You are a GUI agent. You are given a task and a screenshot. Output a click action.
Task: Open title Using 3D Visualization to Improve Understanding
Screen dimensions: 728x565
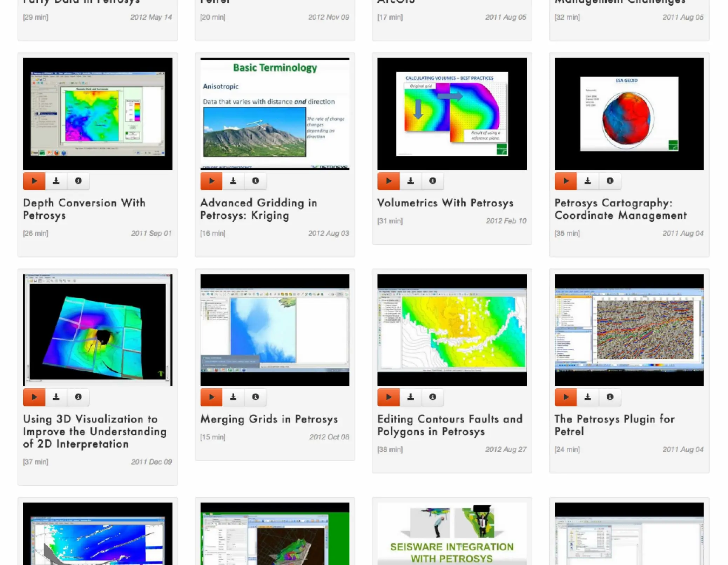(95, 432)
